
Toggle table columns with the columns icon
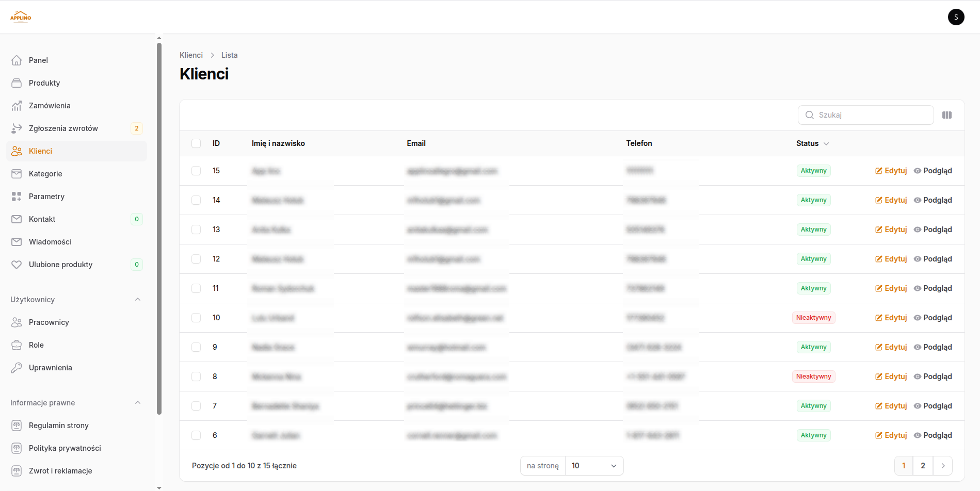coord(946,115)
